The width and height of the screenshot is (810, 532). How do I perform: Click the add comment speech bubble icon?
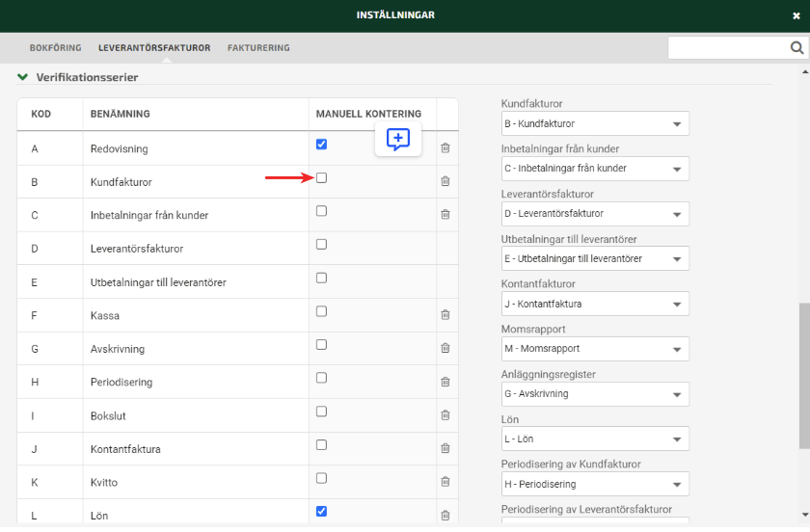[398, 140]
